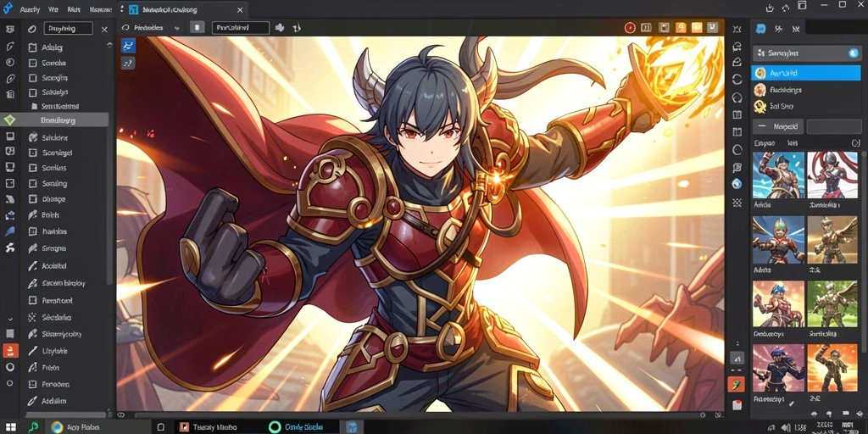Activate the blue curve tool button on canvas
The width and height of the screenshot is (868, 434).
129,46
